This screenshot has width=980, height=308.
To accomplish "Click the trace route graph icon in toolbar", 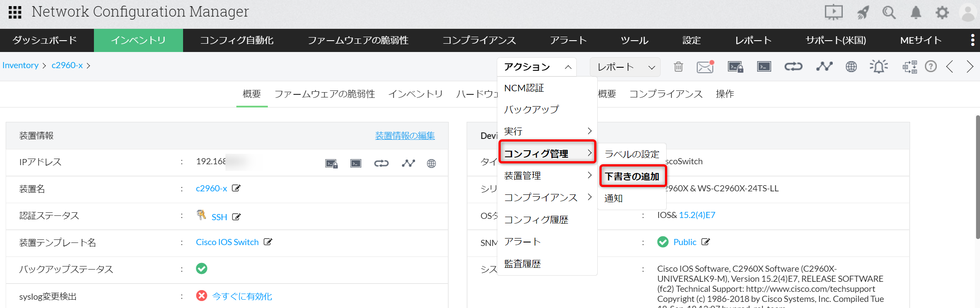I will pos(824,66).
